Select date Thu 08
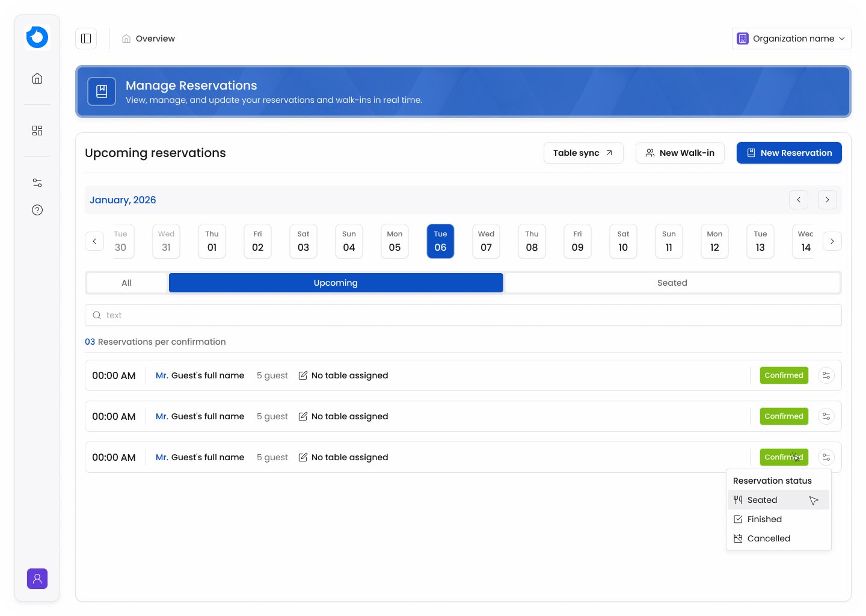866x616 pixels. [x=532, y=241]
